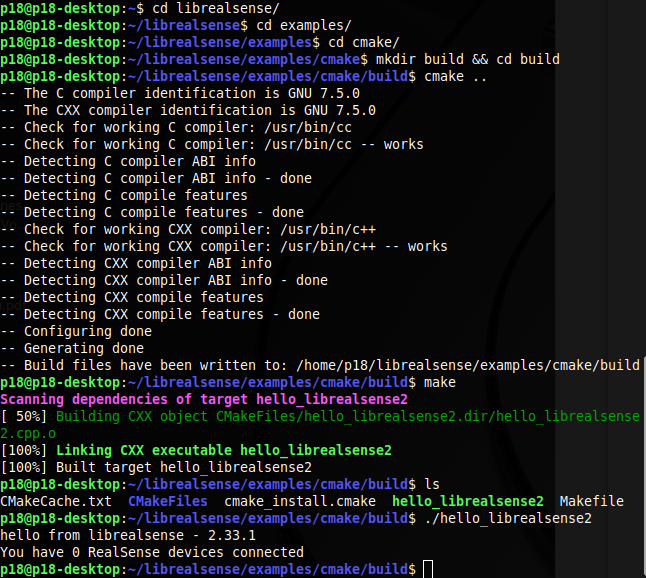
Task: Click the magenta 'Scanning dependencies of target' line
Action: [x=204, y=399]
